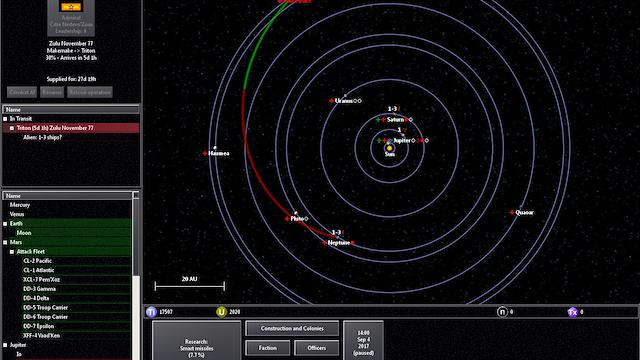The image size is (640, 360).
Task: Click the paused date and time button
Action: [363, 341]
